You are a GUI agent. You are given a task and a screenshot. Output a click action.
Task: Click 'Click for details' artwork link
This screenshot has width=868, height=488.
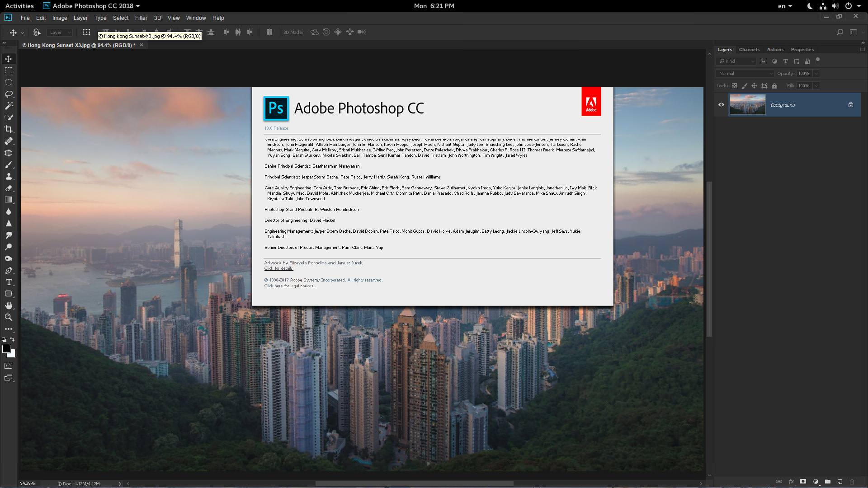(278, 268)
